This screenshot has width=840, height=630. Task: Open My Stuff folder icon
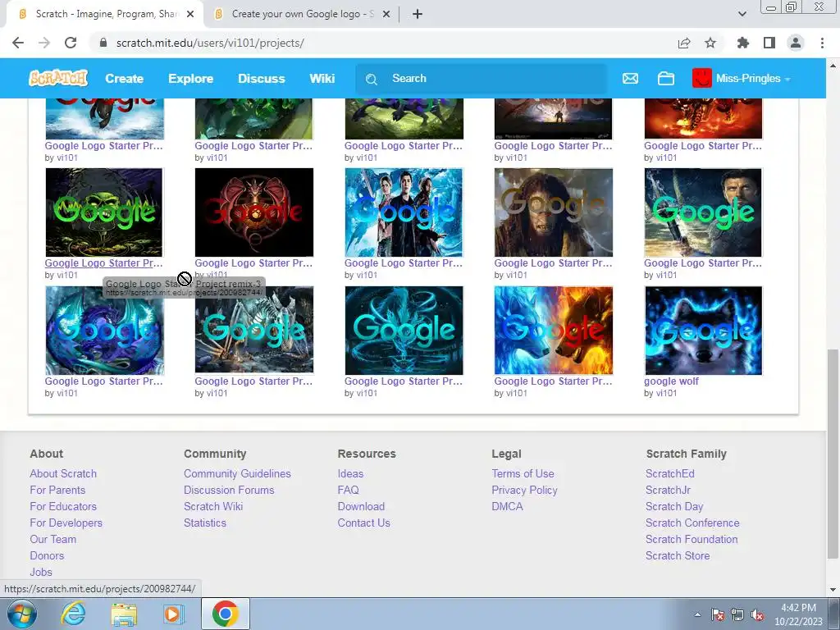(666, 79)
